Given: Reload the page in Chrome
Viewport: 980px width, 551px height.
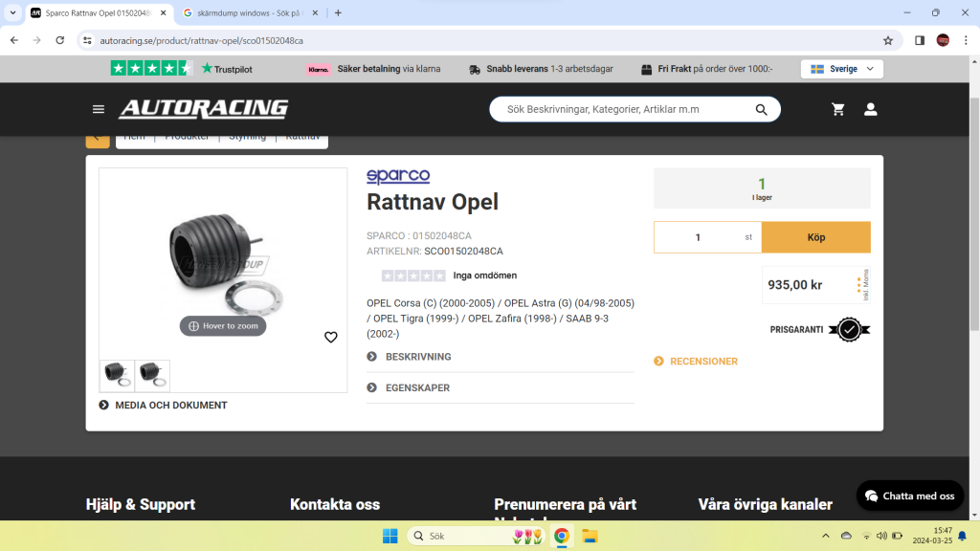Looking at the screenshot, I should pyautogui.click(x=60, y=40).
